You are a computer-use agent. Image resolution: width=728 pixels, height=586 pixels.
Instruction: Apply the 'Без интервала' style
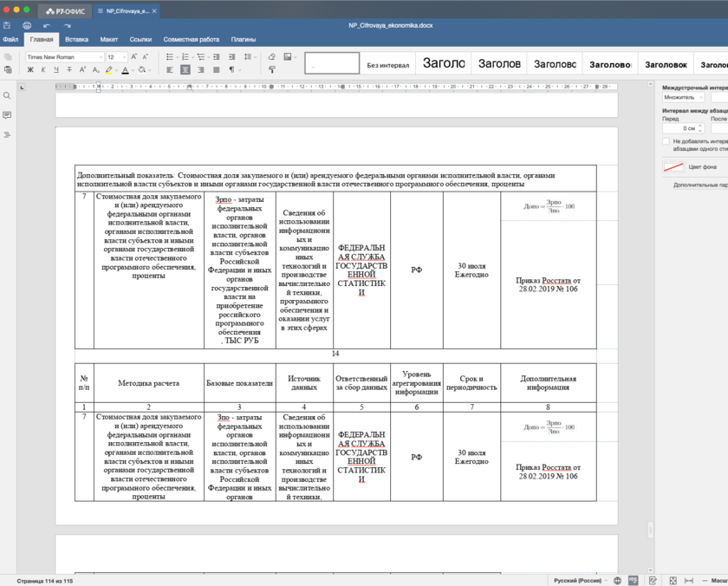[x=387, y=64]
